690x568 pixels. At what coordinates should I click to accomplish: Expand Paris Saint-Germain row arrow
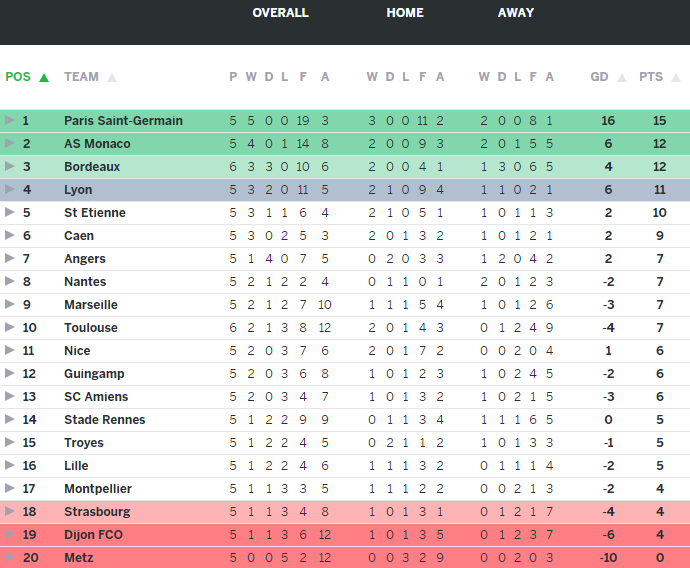coord(10,120)
